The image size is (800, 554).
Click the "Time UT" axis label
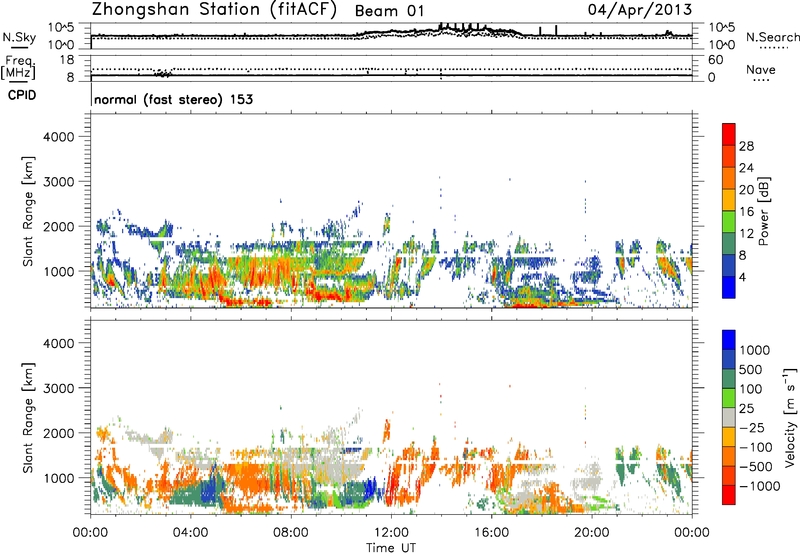[391, 548]
